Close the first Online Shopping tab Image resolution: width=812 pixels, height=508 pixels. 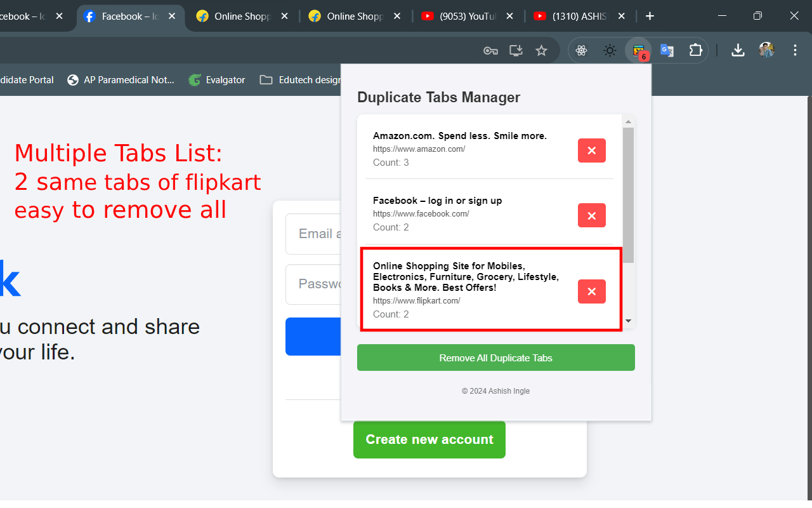[284, 16]
